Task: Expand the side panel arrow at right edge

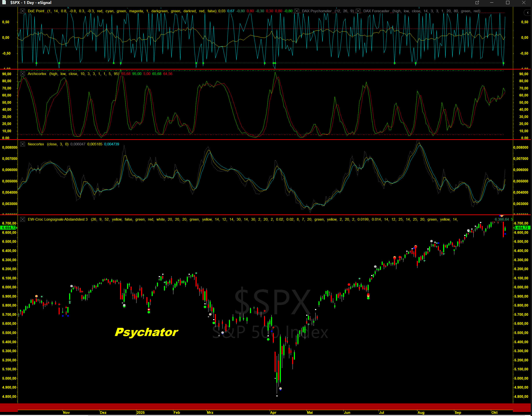Action: coord(528,13)
